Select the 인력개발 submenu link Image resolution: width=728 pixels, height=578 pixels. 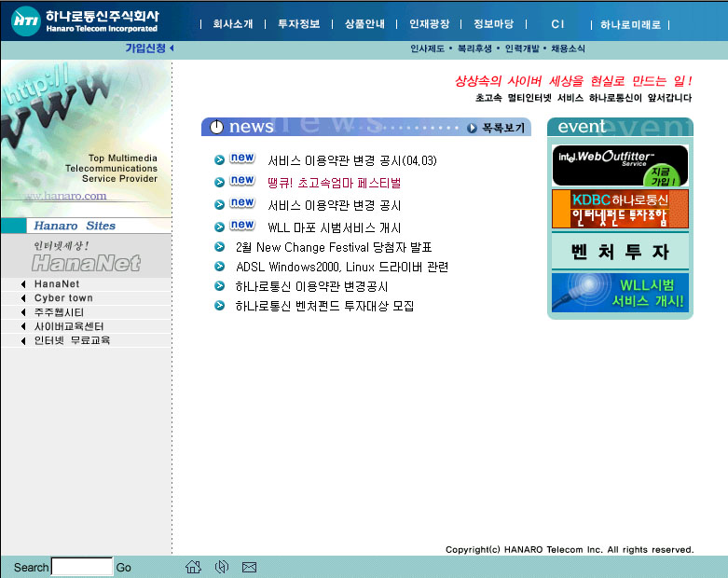tap(522, 48)
